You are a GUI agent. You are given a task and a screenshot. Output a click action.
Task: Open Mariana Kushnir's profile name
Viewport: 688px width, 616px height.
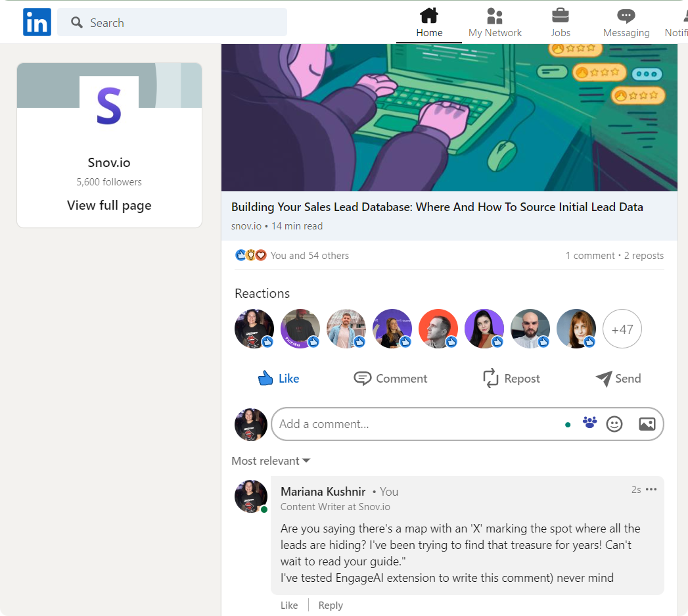coord(323,491)
